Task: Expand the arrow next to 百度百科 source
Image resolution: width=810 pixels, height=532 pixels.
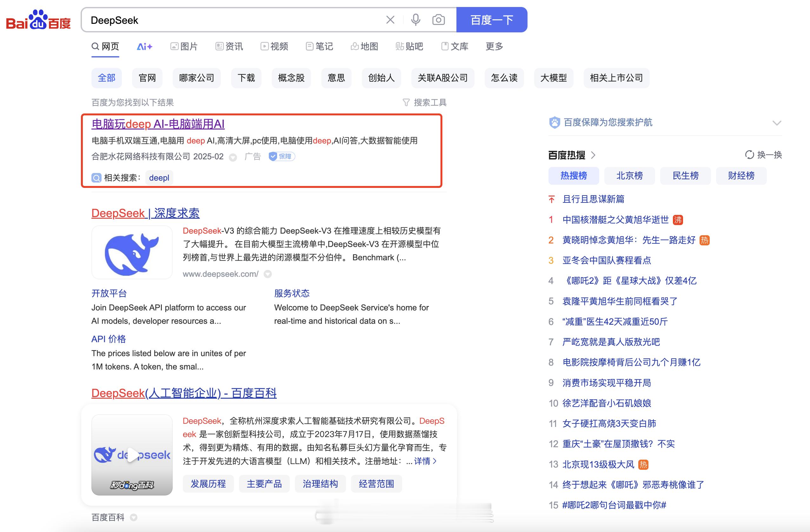Action: pyautogui.click(x=134, y=517)
